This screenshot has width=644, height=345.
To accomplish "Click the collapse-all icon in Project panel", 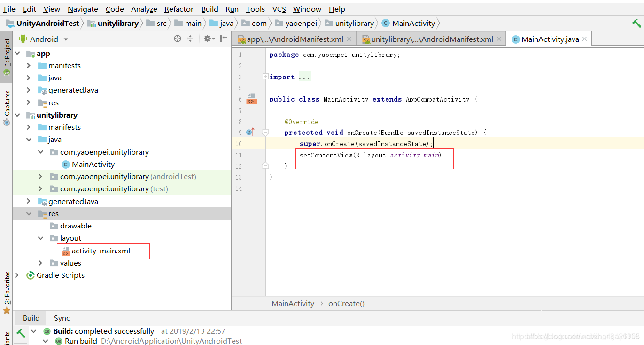I will pos(190,39).
